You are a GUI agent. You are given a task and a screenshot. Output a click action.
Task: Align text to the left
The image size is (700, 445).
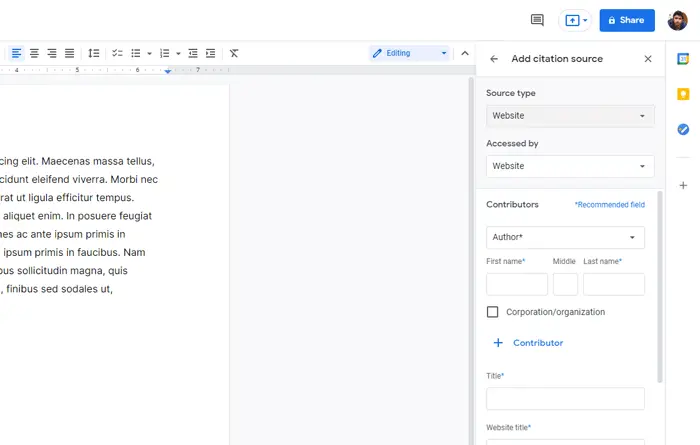tap(17, 54)
